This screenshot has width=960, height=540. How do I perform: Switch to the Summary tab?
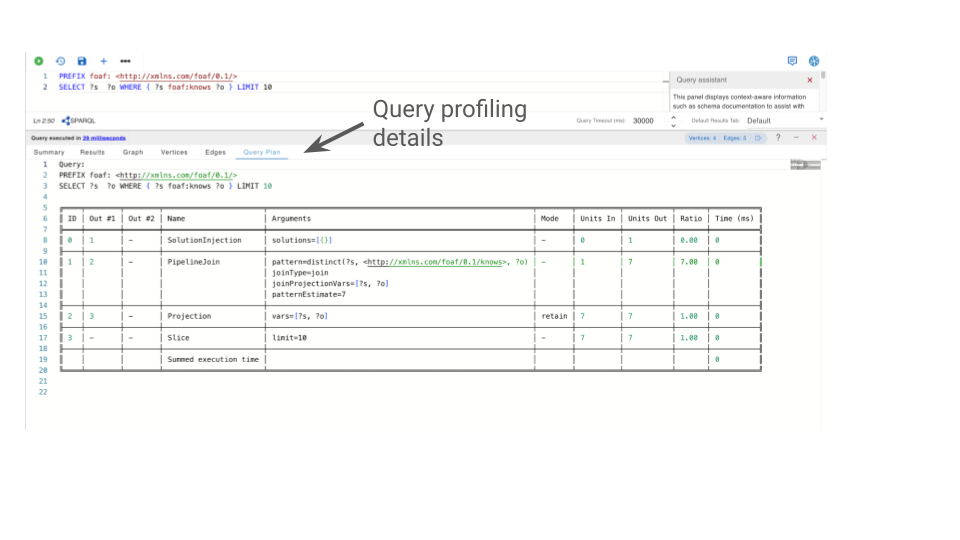click(49, 152)
